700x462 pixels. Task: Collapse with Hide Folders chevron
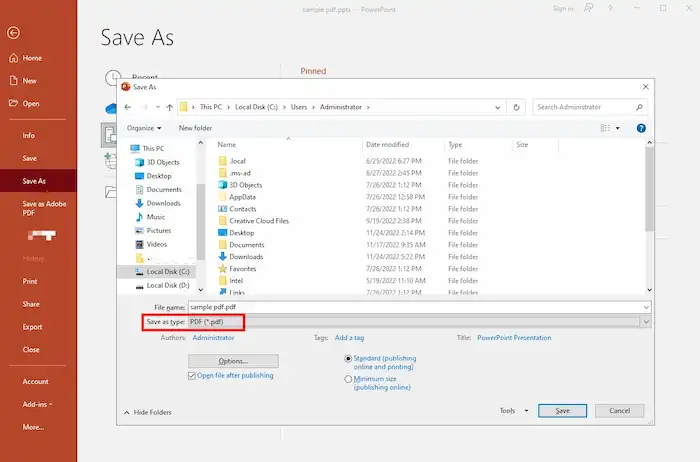pyautogui.click(x=127, y=412)
